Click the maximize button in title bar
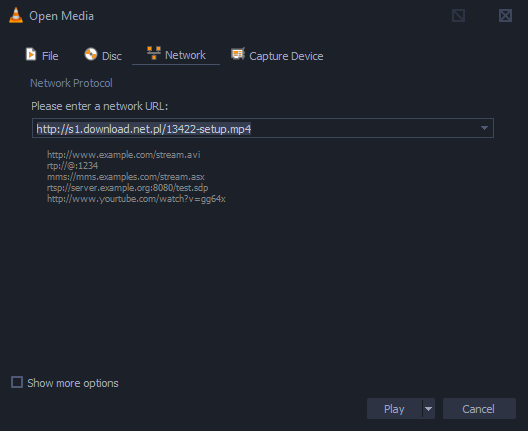 pyautogui.click(x=458, y=15)
